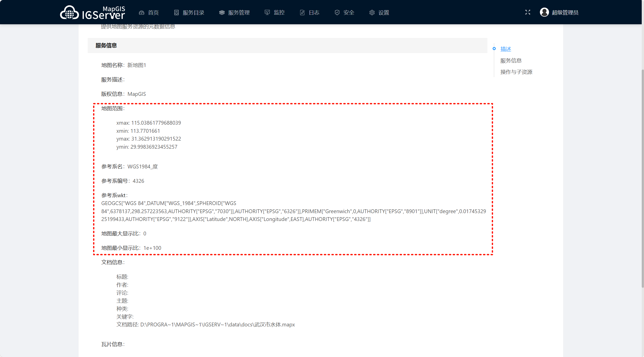Open the 超级管理员 user dropdown
Viewport: 644px width, 357px height.
point(565,13)
